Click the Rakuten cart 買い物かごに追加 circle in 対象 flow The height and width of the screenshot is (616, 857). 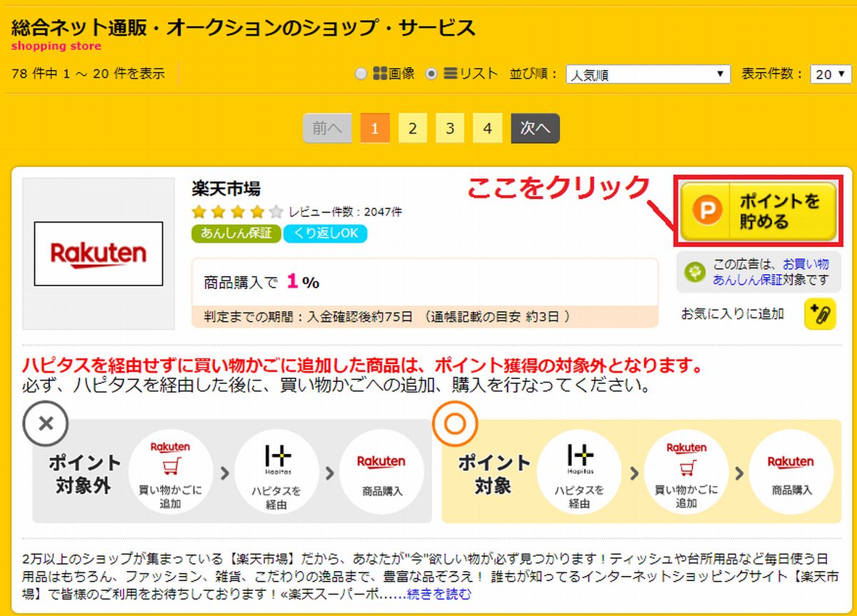(x=686, y=471)
